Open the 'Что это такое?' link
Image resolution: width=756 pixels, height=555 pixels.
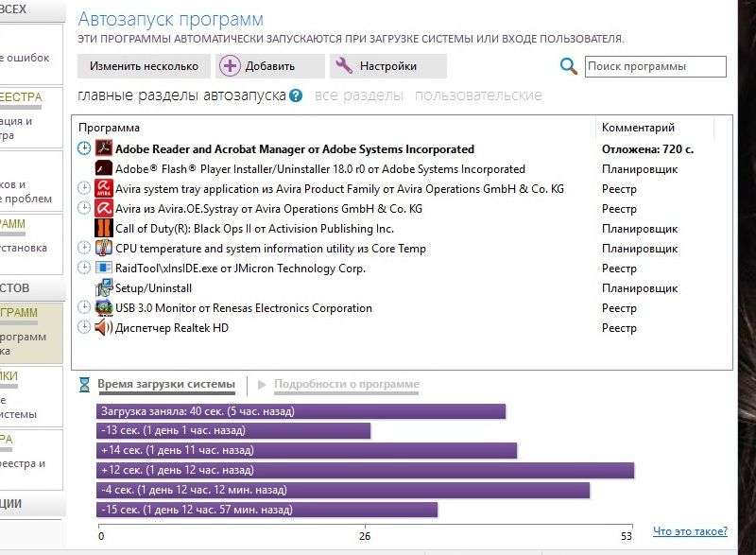(690, 532)
